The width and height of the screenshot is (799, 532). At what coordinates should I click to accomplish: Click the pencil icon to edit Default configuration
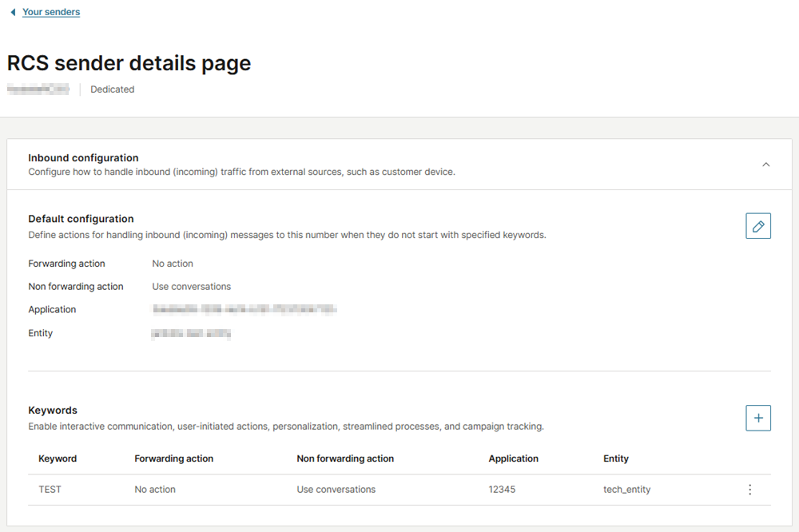[757, 225]
